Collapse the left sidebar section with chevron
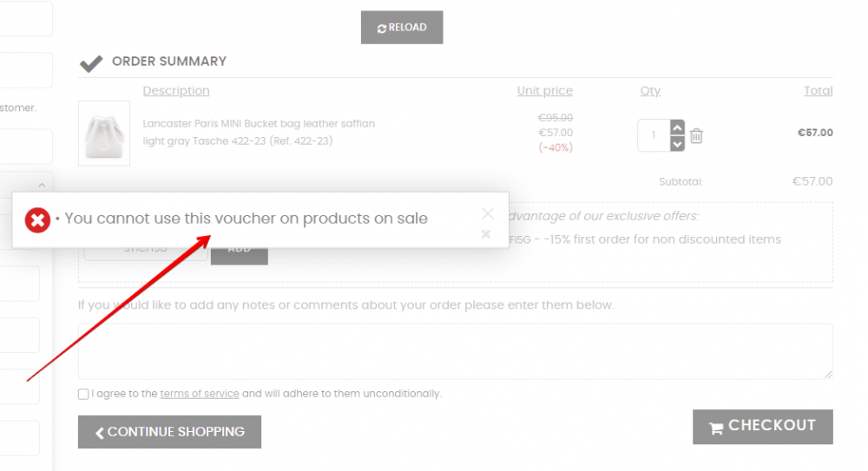The width and height of the screenshot is (868, 471). [42, 184]
